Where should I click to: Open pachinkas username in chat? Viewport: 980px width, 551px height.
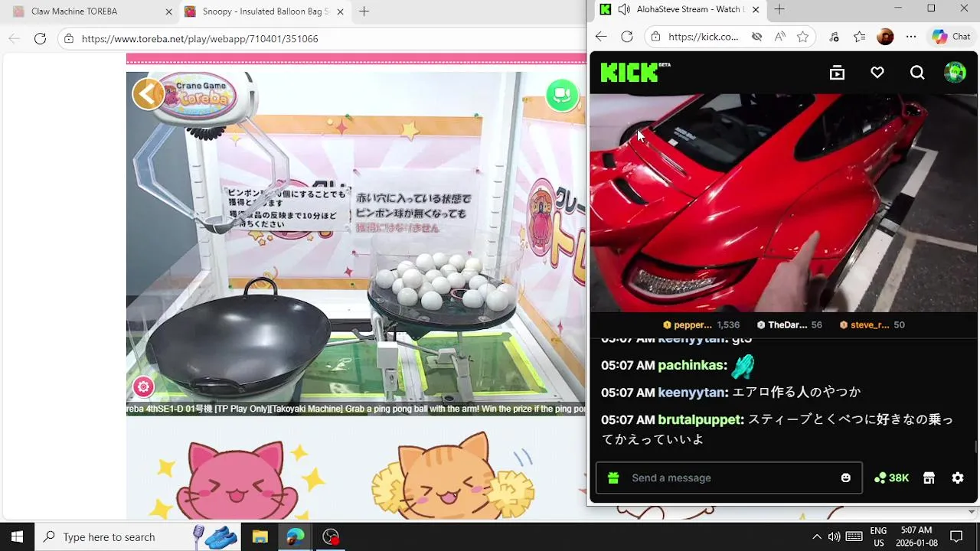click(692, 365)
